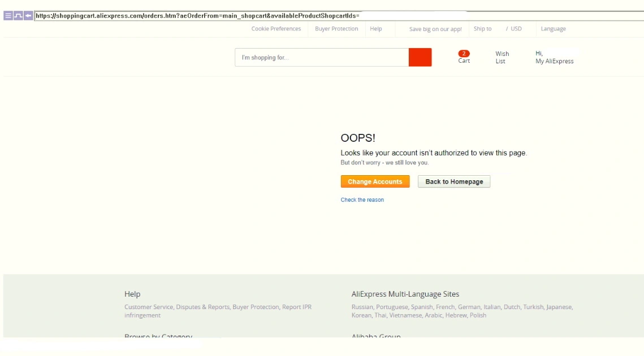Image resolution: width=644 pixels, height=356 pixels.
Task: Expand the Help menu in the top bar
Action: [376, 29]
